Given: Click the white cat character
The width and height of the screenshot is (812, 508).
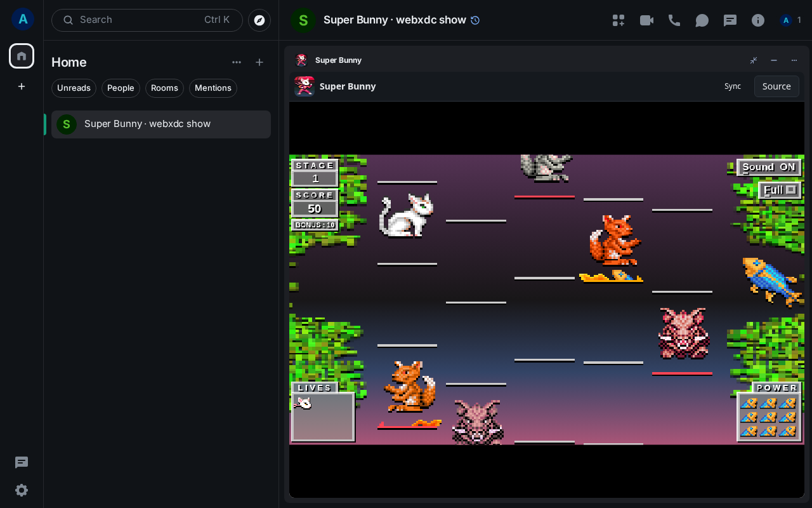Looking at the screenshot, I should pos(407,216).
